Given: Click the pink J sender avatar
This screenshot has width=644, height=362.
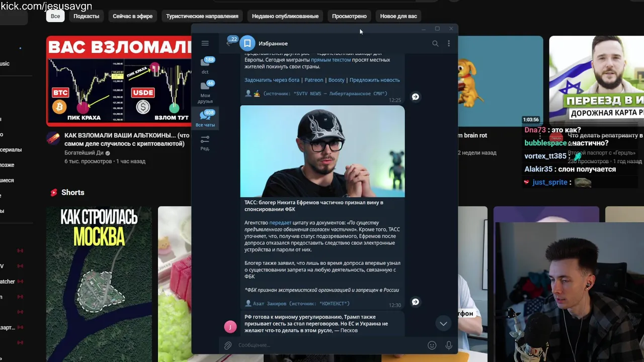Looking at the screenshot, I should [x=230, y=327].
